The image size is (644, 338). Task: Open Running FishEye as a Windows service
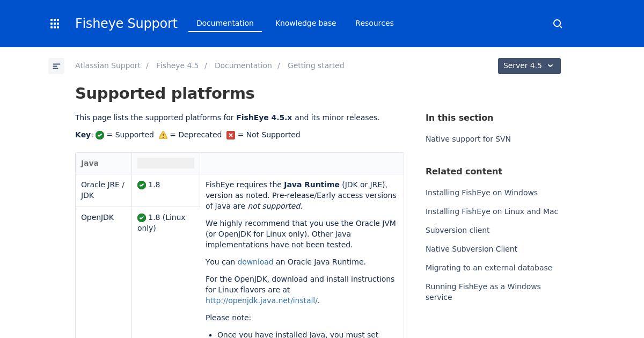pyautogui.click(x=483, y=292)
